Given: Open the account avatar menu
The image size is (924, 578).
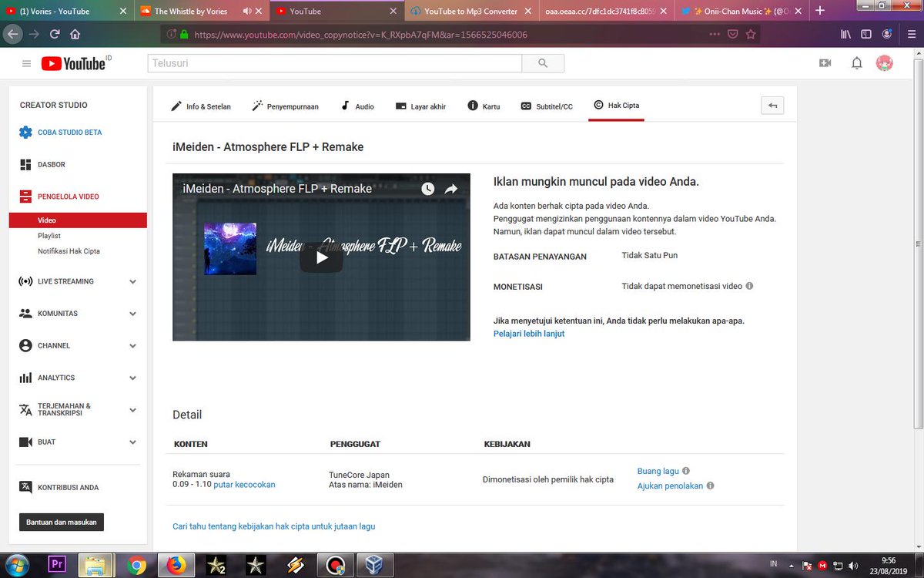Looking at the screenshot, I should (885, 63).
